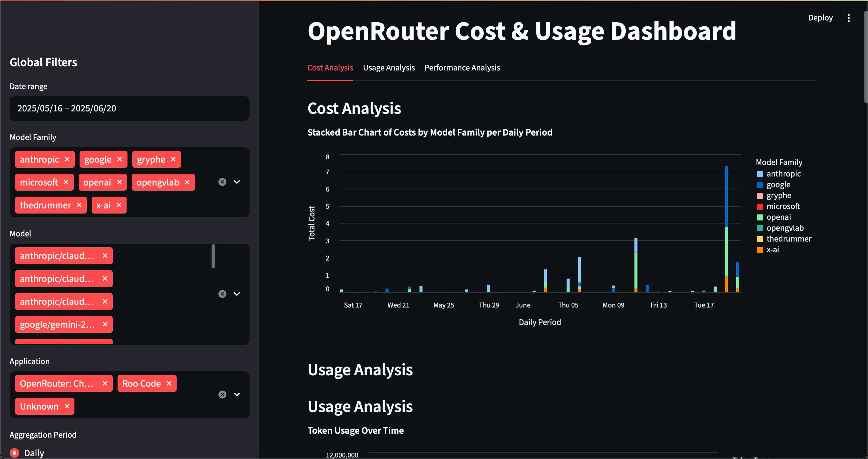Click the Deploy button
Screen dimensions: 868x459
[820, 18]
